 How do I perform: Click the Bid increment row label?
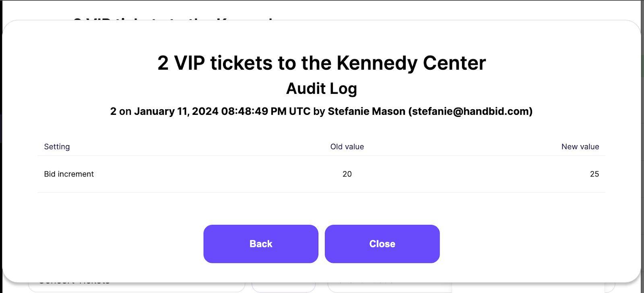[x=69, y=174]
